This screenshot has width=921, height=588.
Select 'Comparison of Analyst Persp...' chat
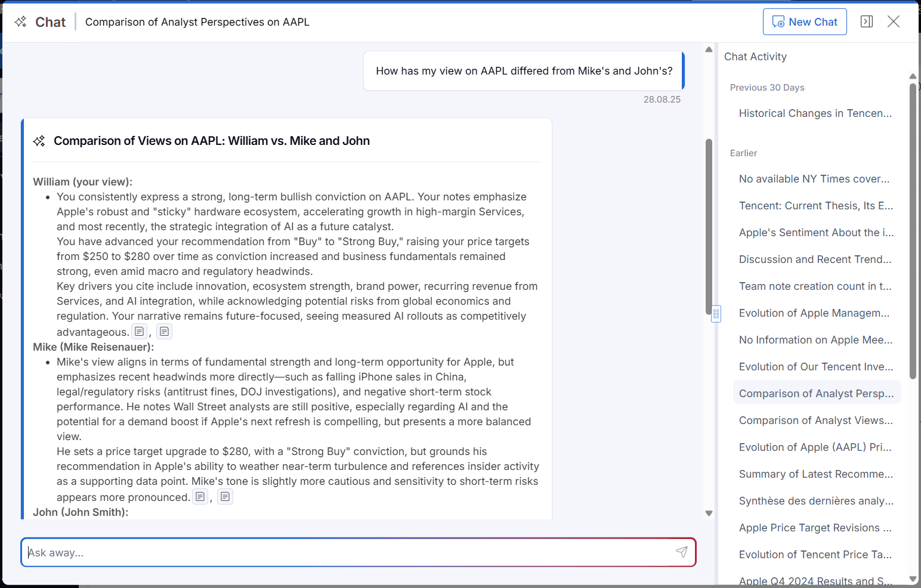pyautogui.click(x=815, y=394)
